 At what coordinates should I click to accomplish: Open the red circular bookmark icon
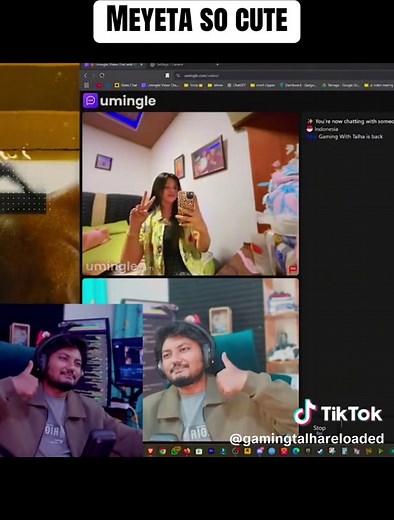coord(99,85)
